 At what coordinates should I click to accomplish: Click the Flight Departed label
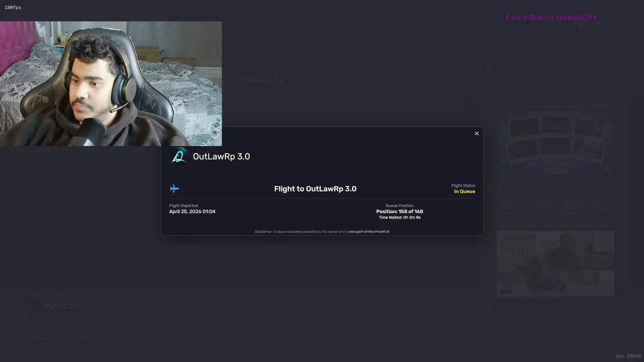coord(184,206)
